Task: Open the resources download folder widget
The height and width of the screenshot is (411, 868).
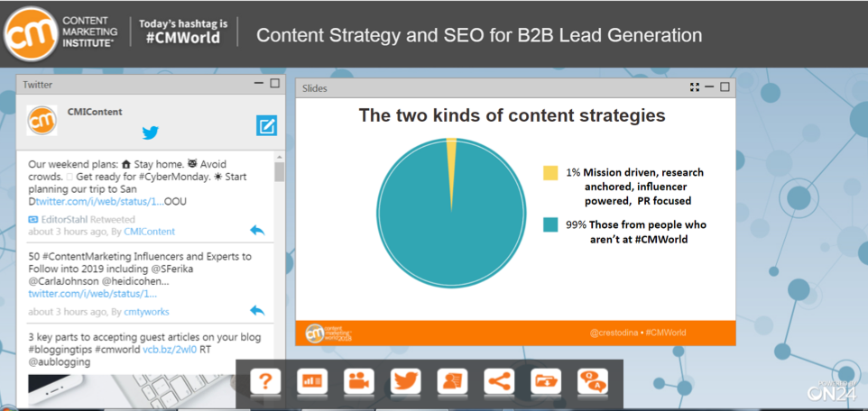Action: point(546,381)
